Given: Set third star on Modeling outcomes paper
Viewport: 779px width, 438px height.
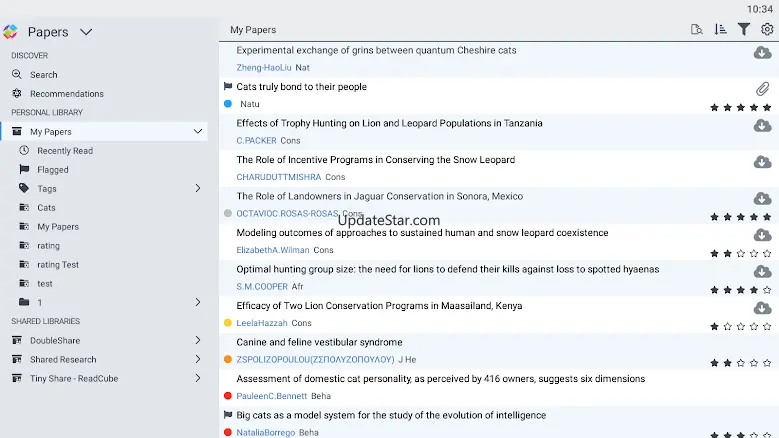Looking at the screenshot, I should (x=741, y=253).
